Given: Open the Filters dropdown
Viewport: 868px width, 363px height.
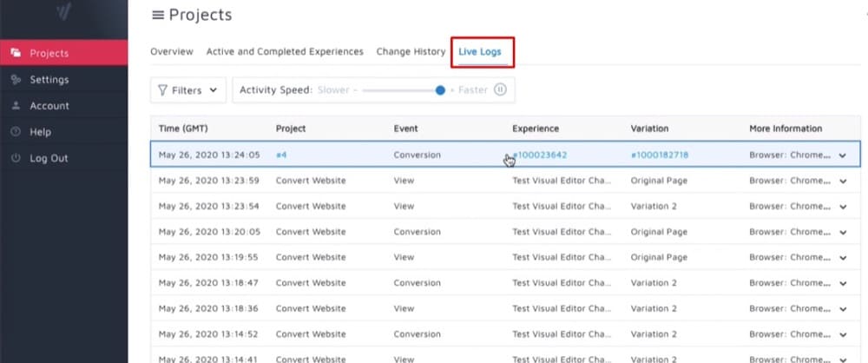Looking at the screenshot, I should [188, 89].
